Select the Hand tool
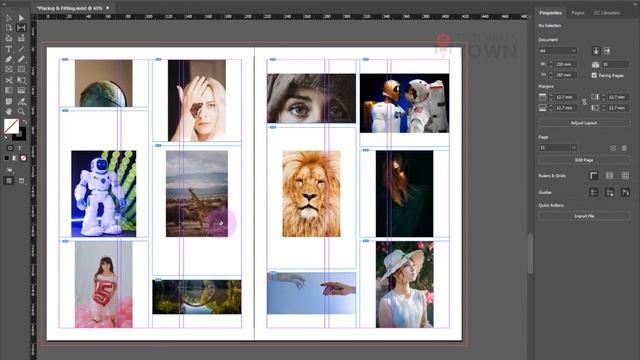The width and height of the screenshot is (640, 360). point(9,111)
